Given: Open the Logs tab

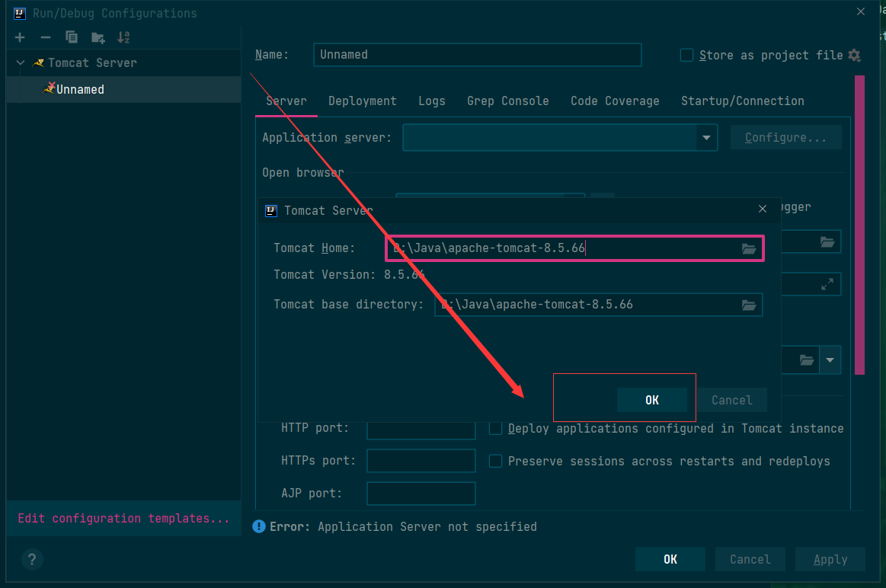Looking at the screenshot, I should [432, 101].
